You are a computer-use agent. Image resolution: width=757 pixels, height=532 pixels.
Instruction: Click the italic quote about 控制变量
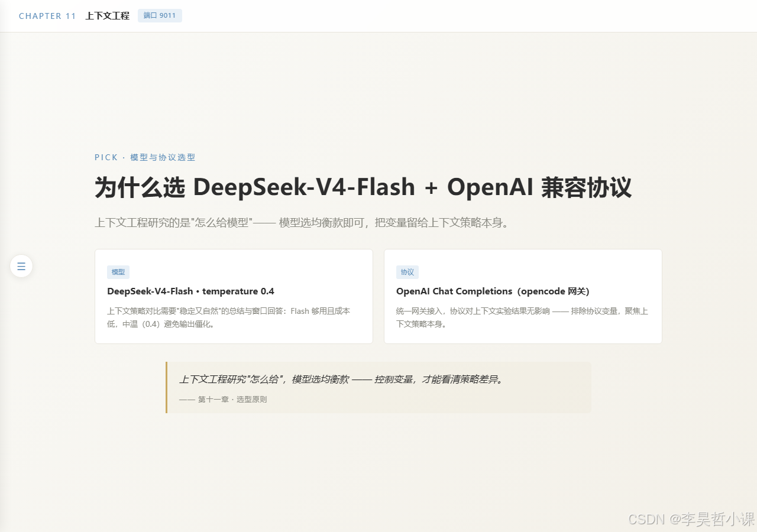coord(342,379)
